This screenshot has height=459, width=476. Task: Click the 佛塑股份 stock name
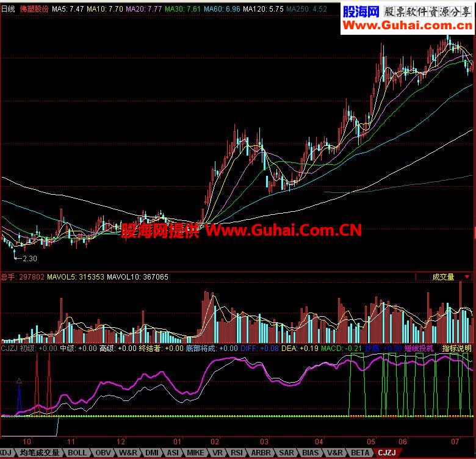point(34,9)
